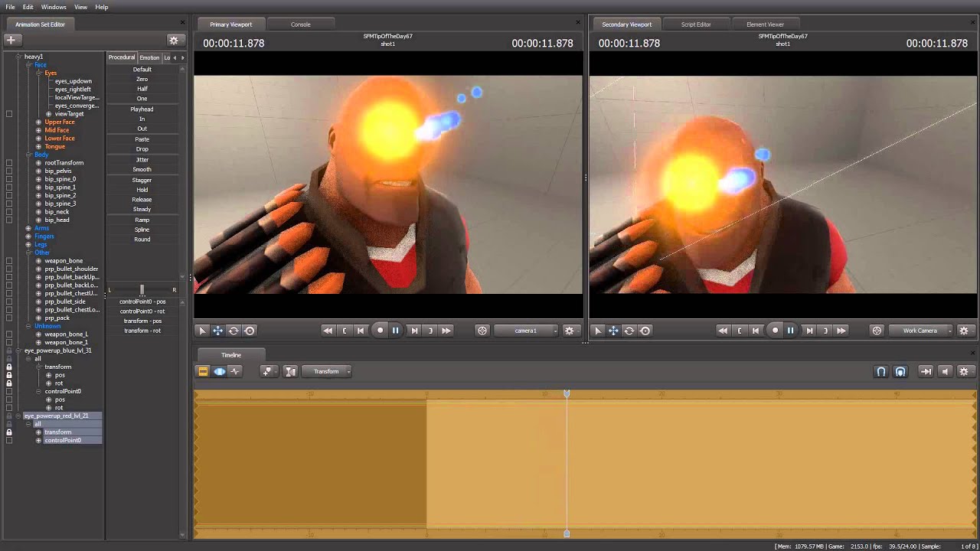Select the arrow selection tool in primary viewport
Screen dimensions: 980x551
click(202, 331)
